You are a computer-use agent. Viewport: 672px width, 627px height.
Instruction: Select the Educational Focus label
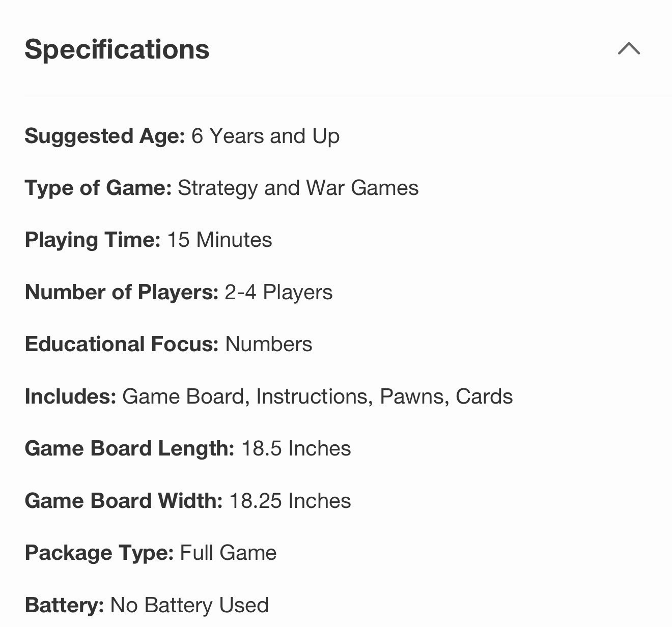coord(122,345)
